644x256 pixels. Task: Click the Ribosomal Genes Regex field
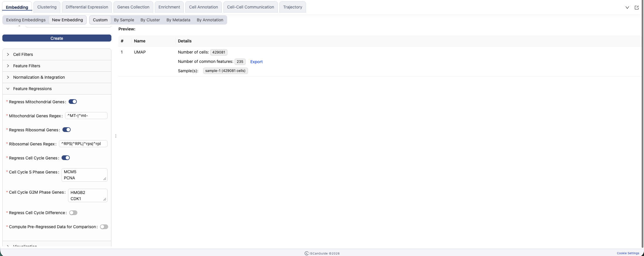pyautogui.click(x=83, y=144)
